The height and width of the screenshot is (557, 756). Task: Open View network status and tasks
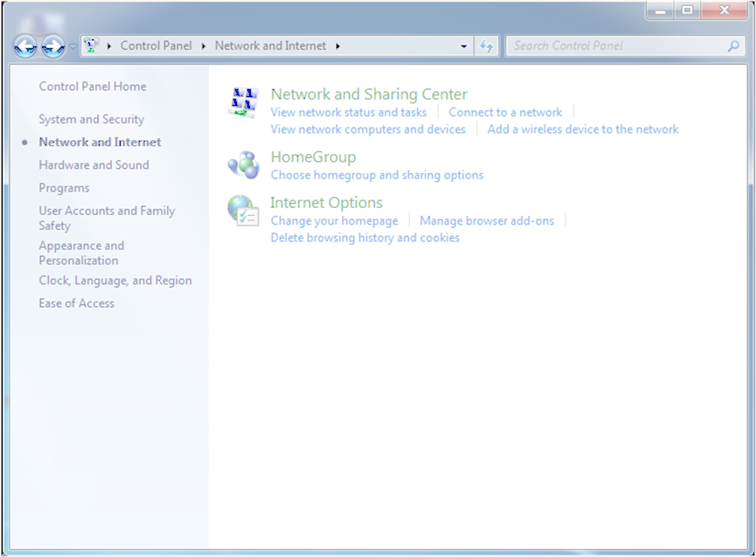(349, 113)
